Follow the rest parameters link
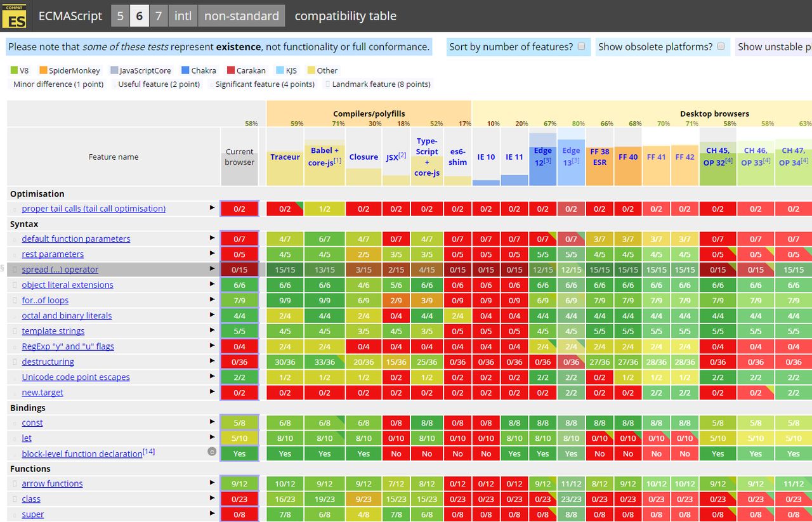This screenshot has width=812, height=522. click(53, 254)
